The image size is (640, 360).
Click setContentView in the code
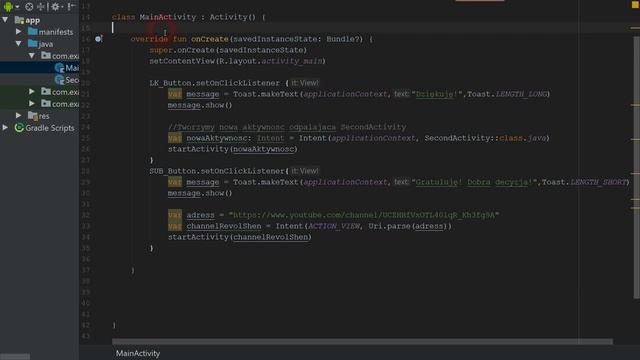[x=182, y=61]
